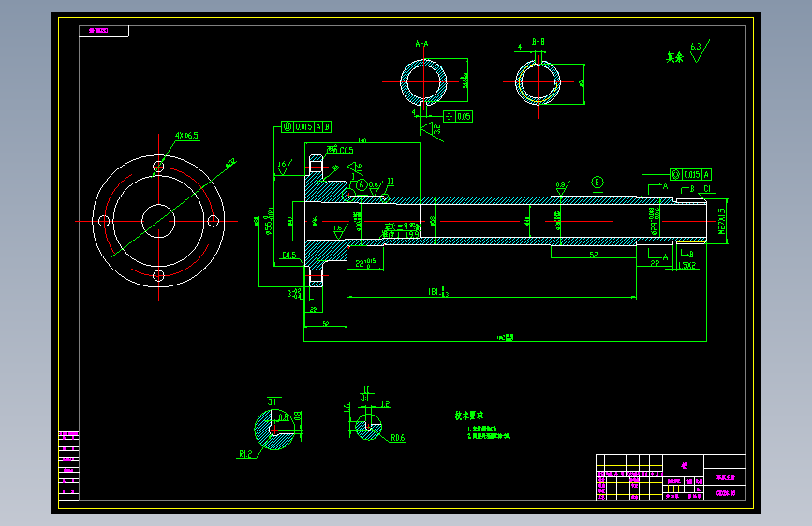
Task: Click the 0.8 roughness symbol near datum A
Action: click(375, 187)
